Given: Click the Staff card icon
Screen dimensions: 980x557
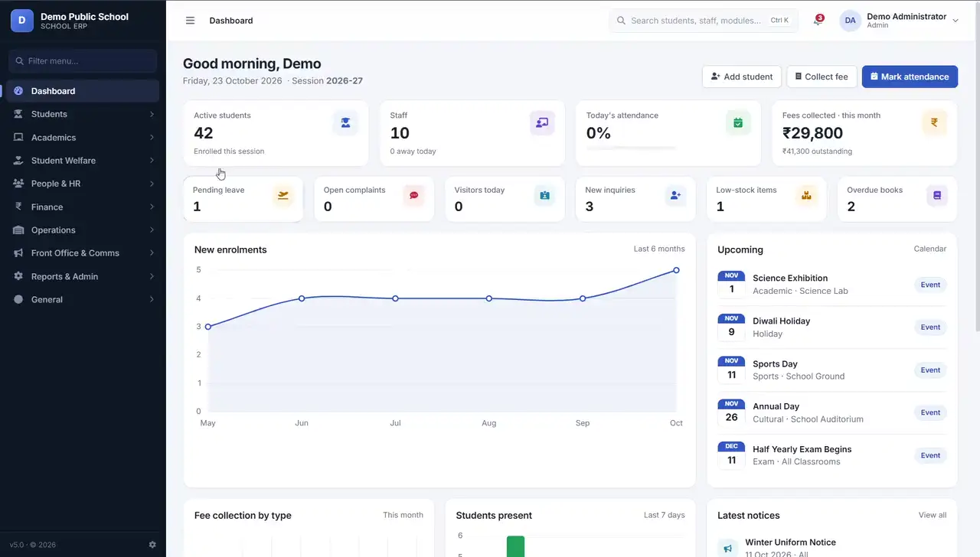Looking at the screenshot, I should pos(542,122).
